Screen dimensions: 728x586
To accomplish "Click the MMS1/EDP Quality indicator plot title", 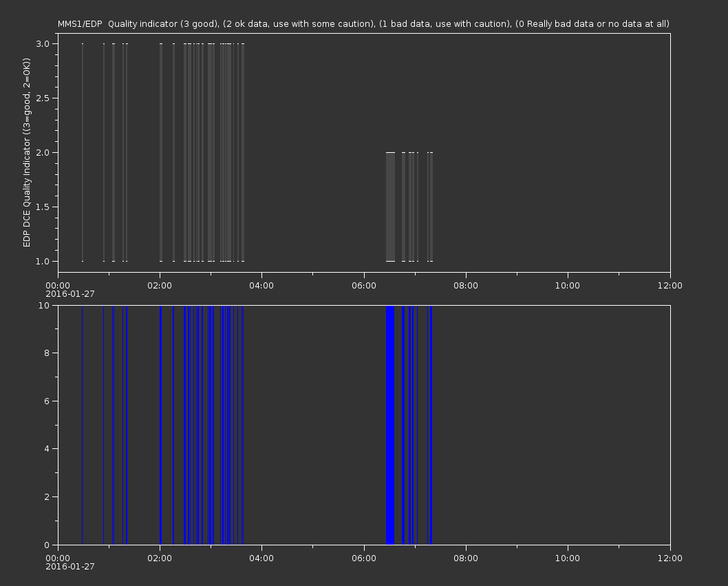I will pyautogui.click(x=363, y=23).
